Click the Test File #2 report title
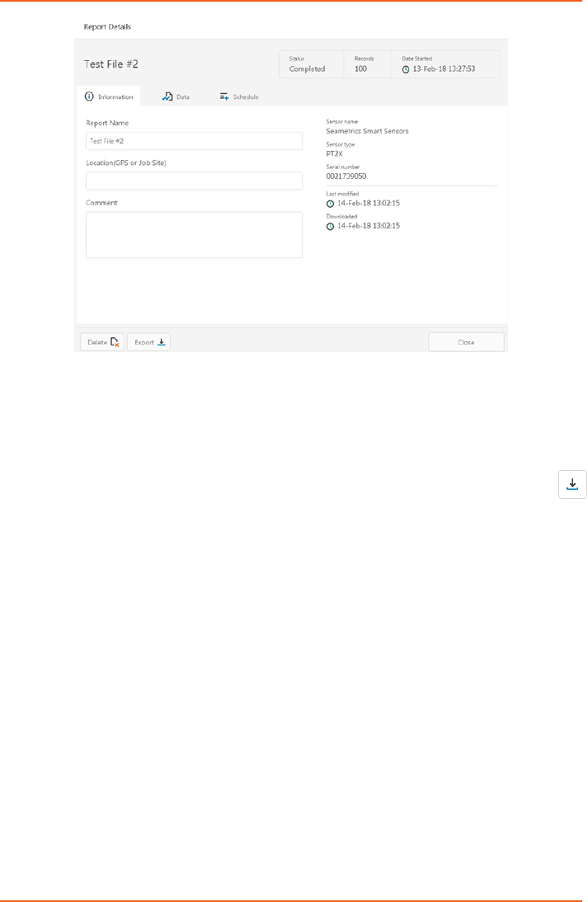 tap(111, 63)
